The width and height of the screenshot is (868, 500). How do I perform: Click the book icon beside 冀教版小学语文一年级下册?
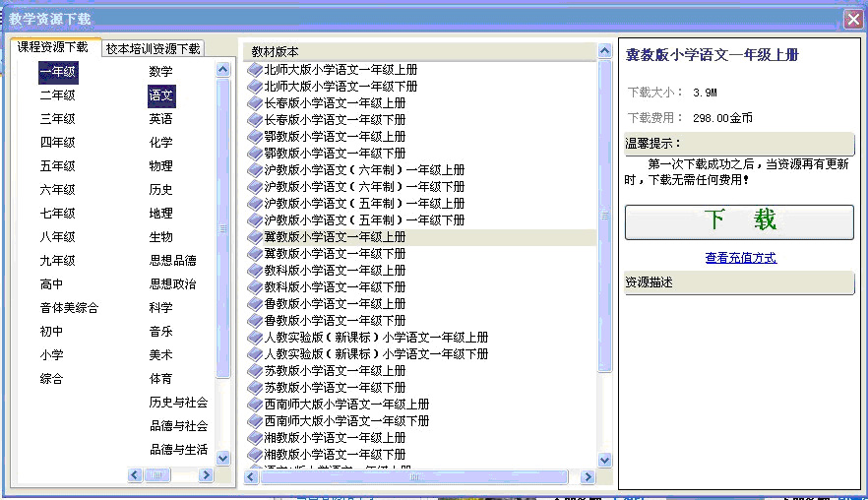click(x=255, y=254)
